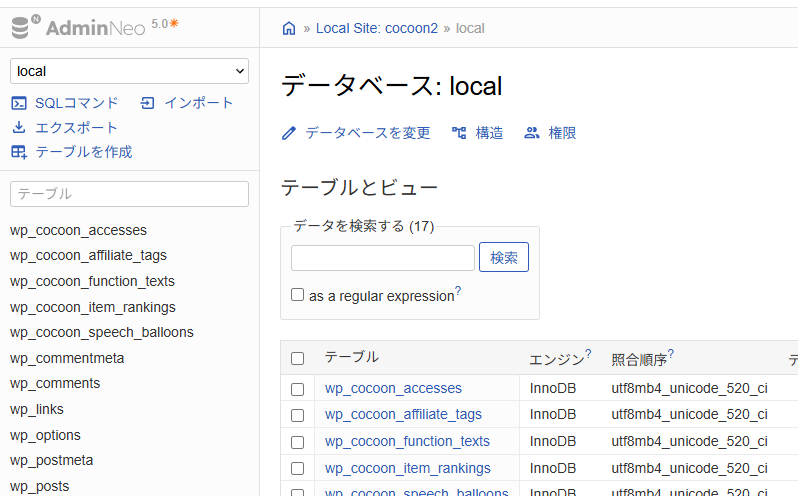Image resolution: width=798 pixels, height=496 pixels.
Task: Open the 'local' database dropdown
Action: point(129,71)
